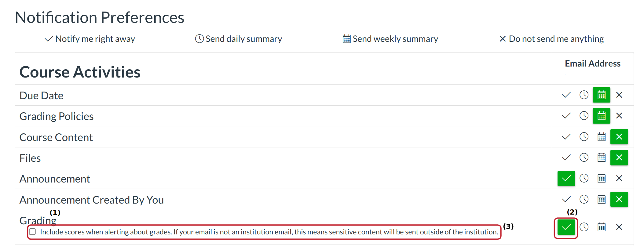Set Grading to daily summary
Viewport: 644px width, 246px height.
point(584,227)
